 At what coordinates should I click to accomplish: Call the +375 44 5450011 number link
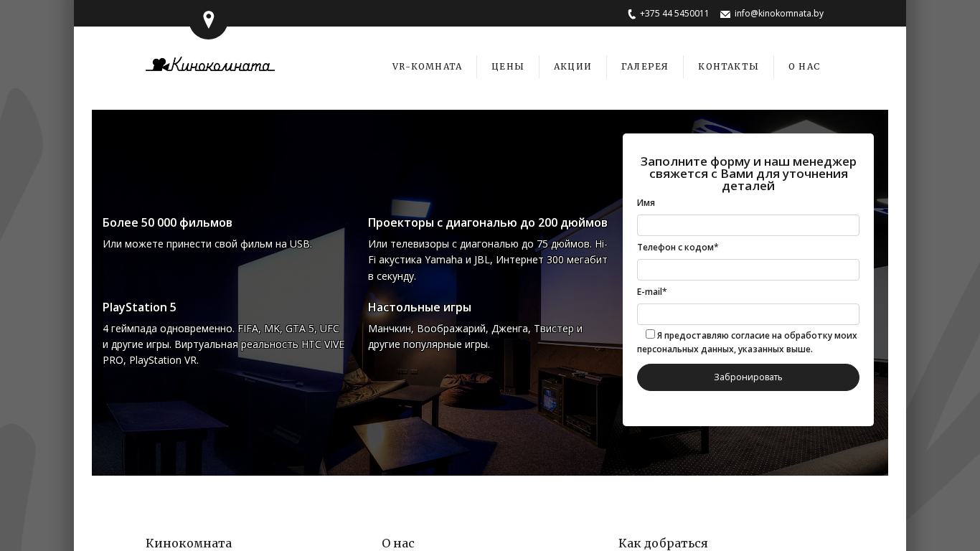pyautogui.click(x=674, y=14)
